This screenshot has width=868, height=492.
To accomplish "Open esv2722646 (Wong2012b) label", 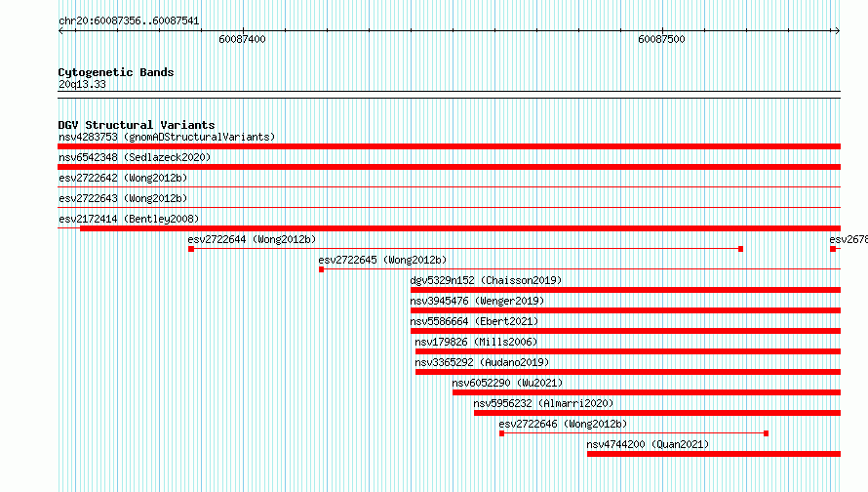I will pyautogui.click(x=563, y=424).
